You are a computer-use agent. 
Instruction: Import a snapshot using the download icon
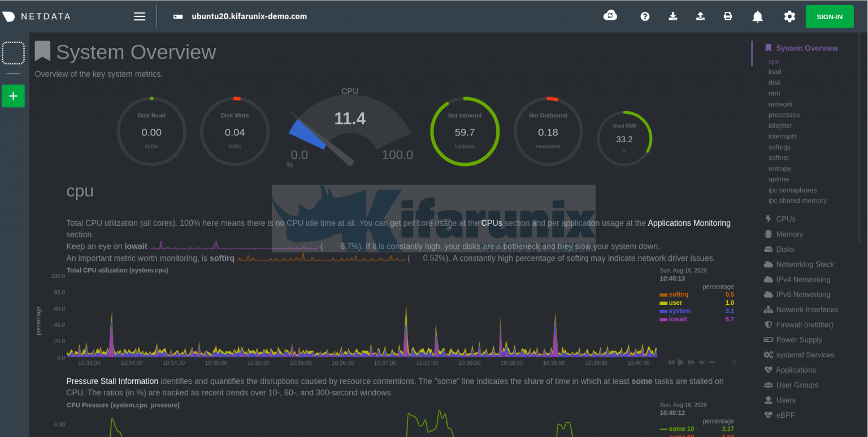[x=672, y=16]
